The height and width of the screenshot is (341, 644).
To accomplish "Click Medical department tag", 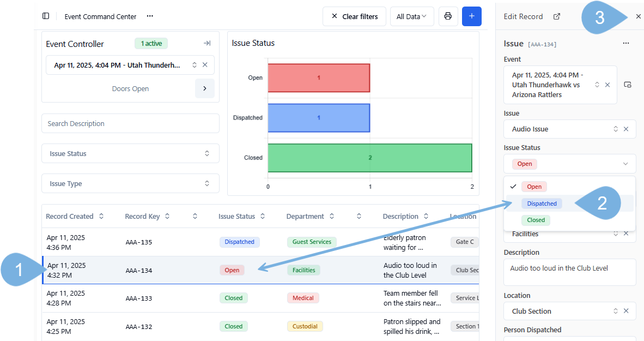I will pyautogui.click(x=303, y=298).
